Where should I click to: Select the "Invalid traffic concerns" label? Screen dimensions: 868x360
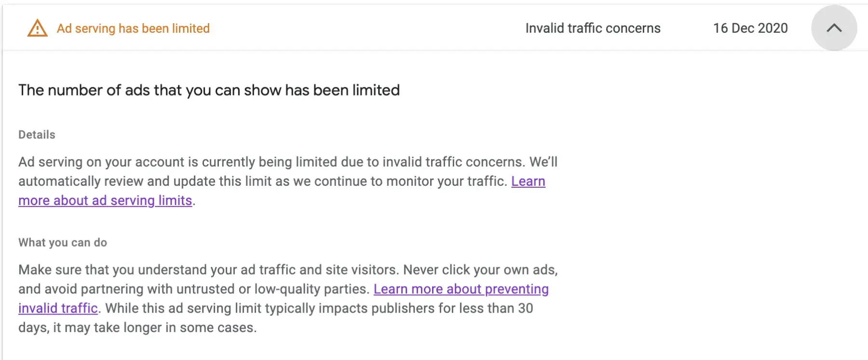click(593, 28)
